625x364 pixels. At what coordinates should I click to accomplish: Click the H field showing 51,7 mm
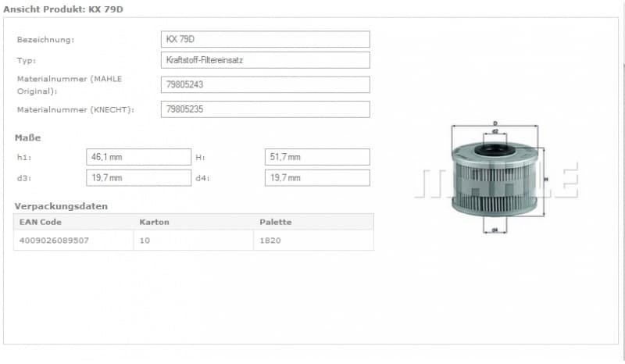(x=317, y=157)
